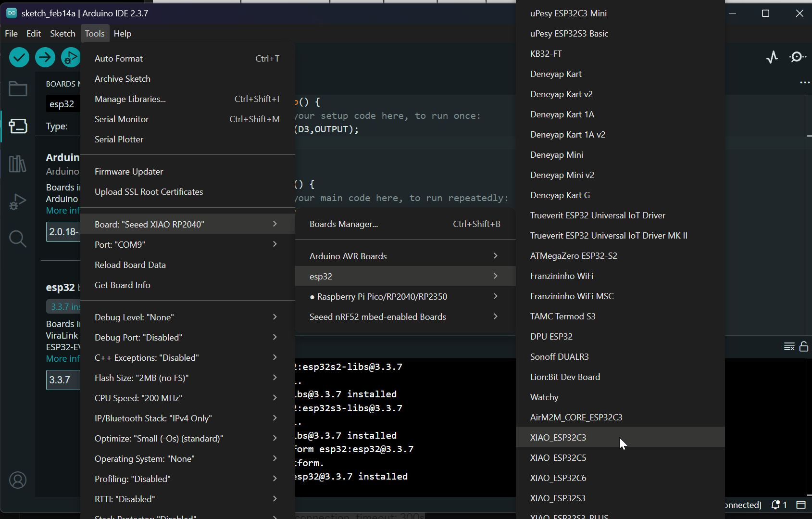This screenshot has height=519, width=812.
Task: Click the notifications bell in the status bar
Action: click(x=776, y=505)
